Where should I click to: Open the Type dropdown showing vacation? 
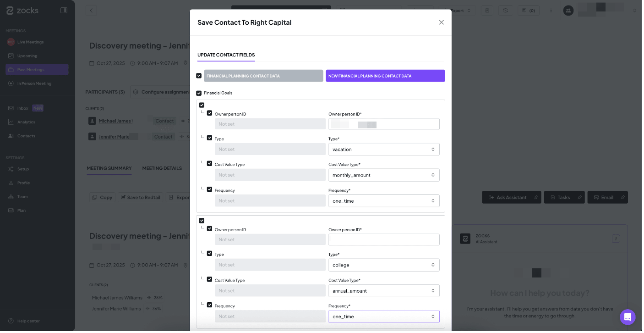tap(383, 150)
